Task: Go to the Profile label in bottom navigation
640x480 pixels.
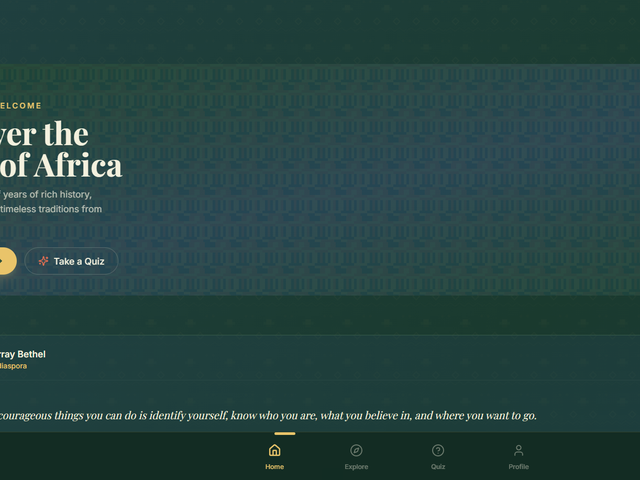Action: pyautogui.click(x=518, y=467)
